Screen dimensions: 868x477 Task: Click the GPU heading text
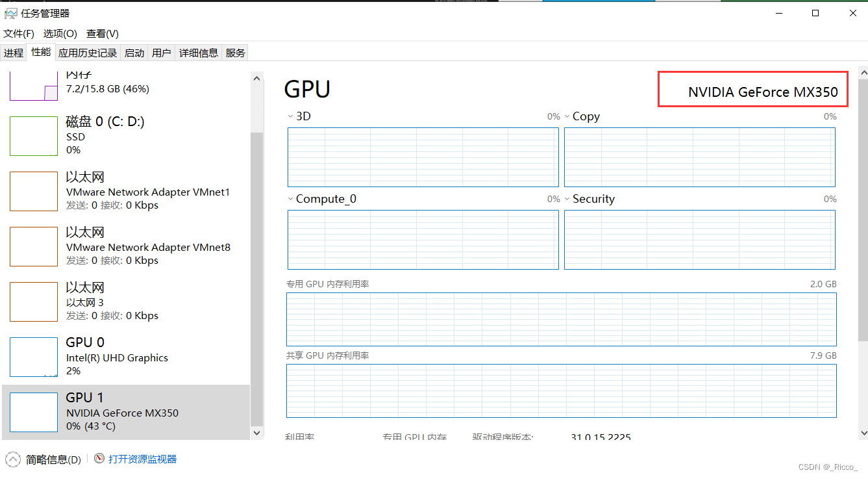click(308, 89)
